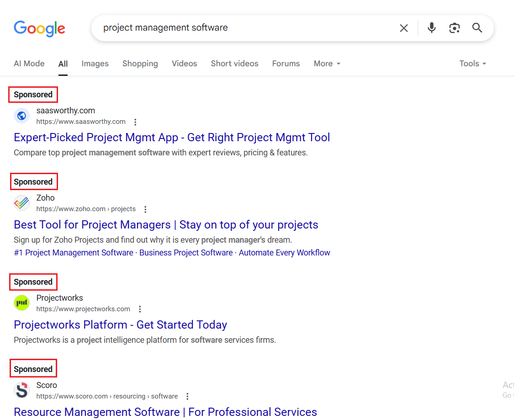514x420 pixels.
Task: Click the 'Business Project Software' sitelink
Action: (186, 253)
